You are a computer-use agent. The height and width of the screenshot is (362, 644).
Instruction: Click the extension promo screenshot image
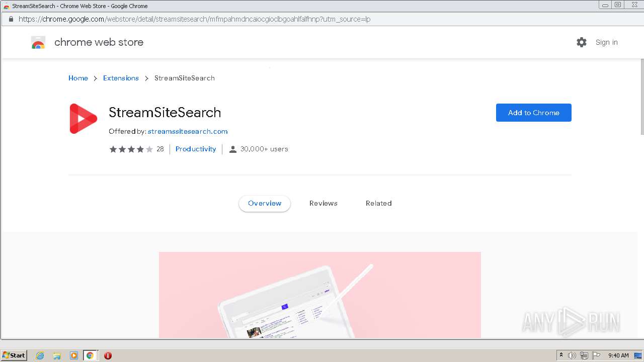(320, 295)
